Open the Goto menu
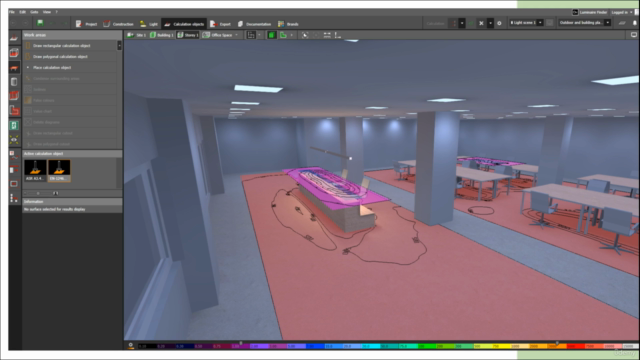Image resolution: width=640 pixels, height=360 pixels. click(34, 12)
